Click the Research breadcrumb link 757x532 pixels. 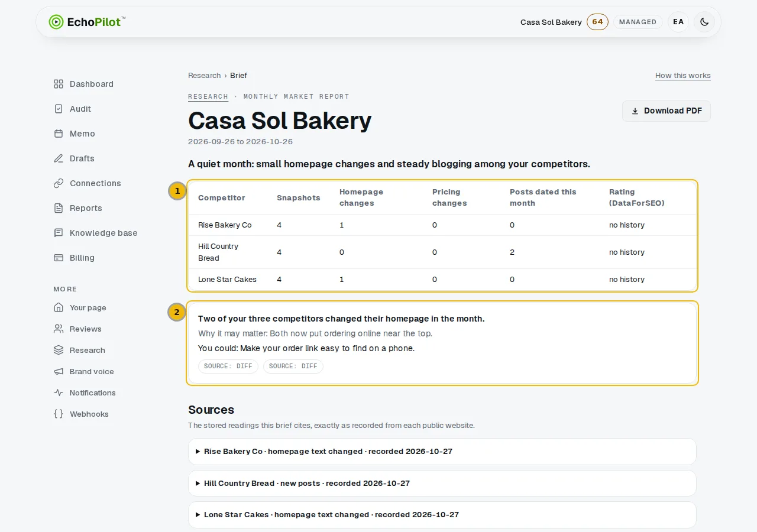point(204,76)
